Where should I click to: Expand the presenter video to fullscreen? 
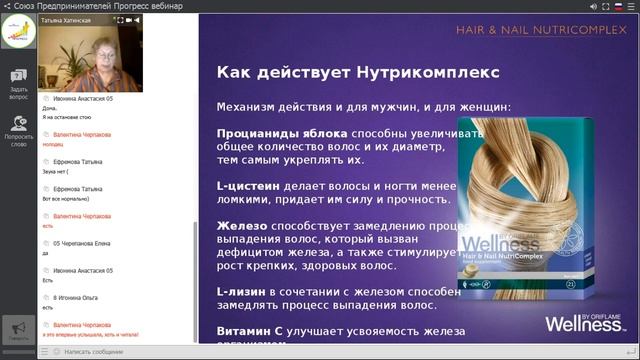(x=120, y=20)
